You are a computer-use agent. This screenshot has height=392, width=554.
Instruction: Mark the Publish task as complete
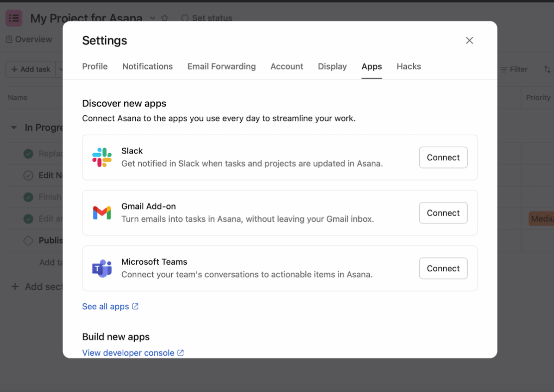[x=28, y=240]
